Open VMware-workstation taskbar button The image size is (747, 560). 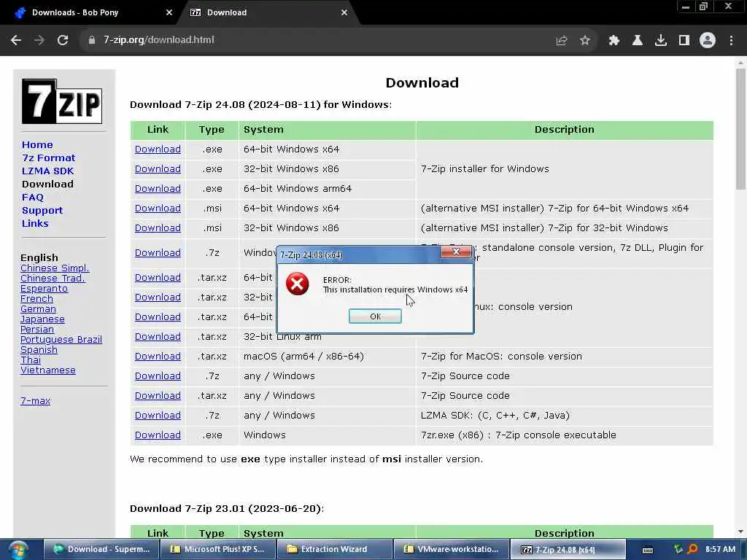tap(451, 550)
